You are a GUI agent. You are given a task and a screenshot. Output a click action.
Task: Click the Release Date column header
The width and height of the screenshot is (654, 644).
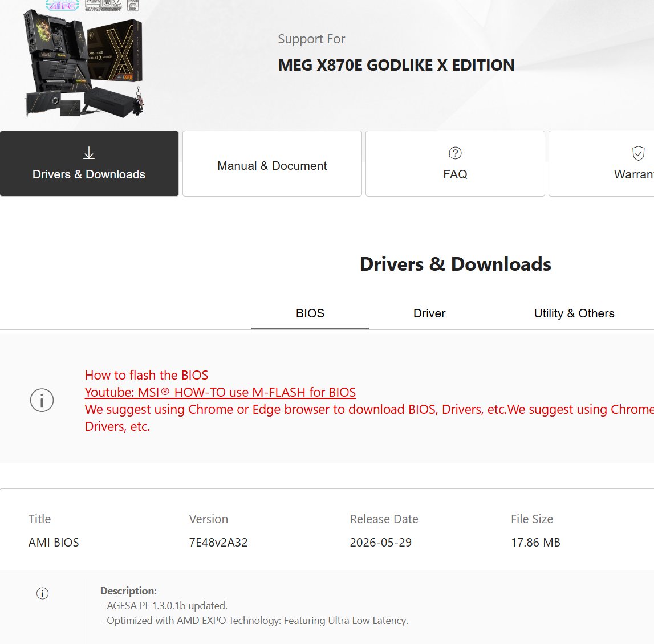384,519
